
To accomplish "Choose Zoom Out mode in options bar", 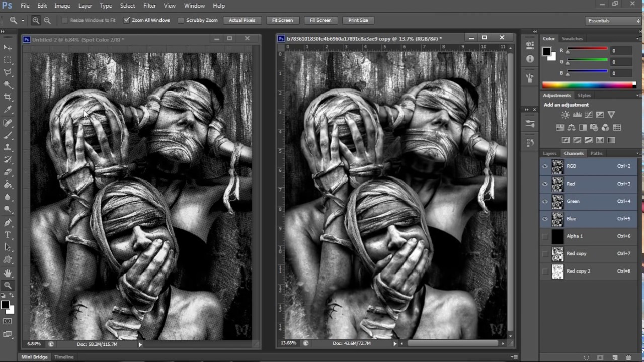I will point(47,20).
